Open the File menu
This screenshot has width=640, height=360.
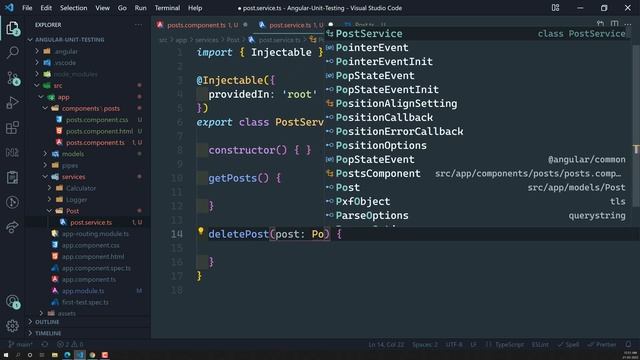coord(27,8)
